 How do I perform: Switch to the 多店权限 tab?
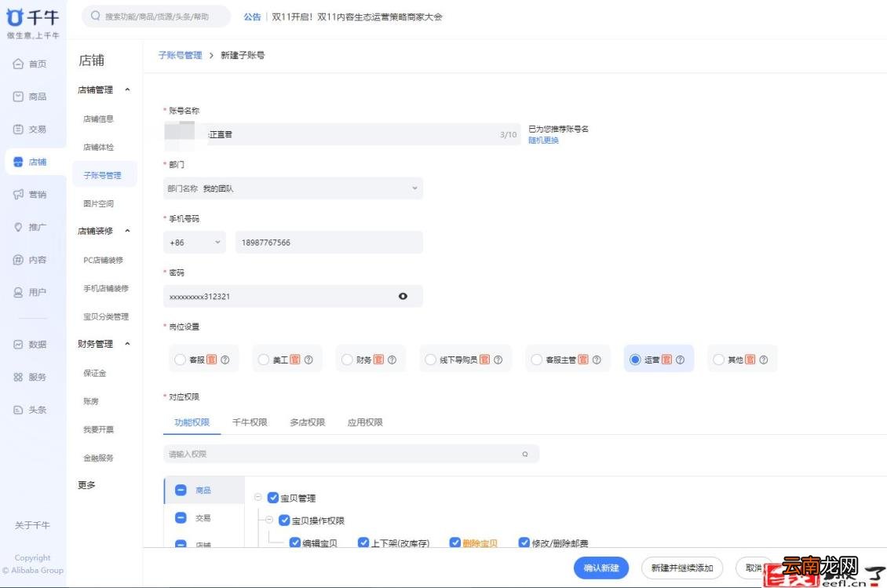click(307, 422)
